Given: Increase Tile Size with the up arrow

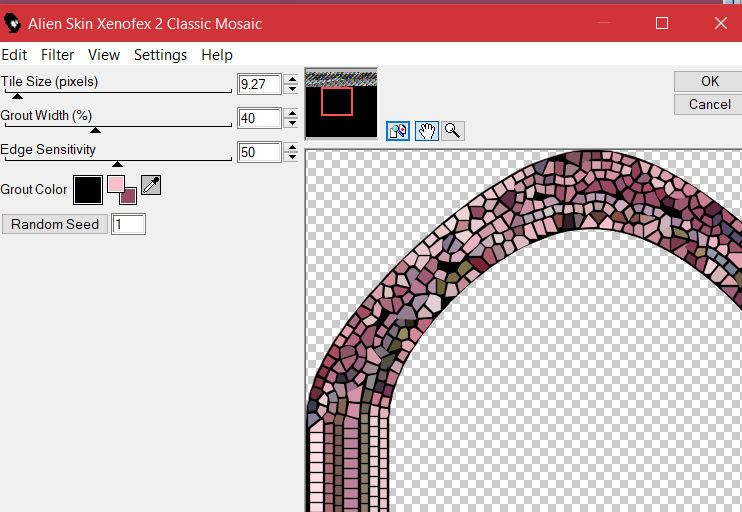Looking at the screenshot, I should coord(292,79).
